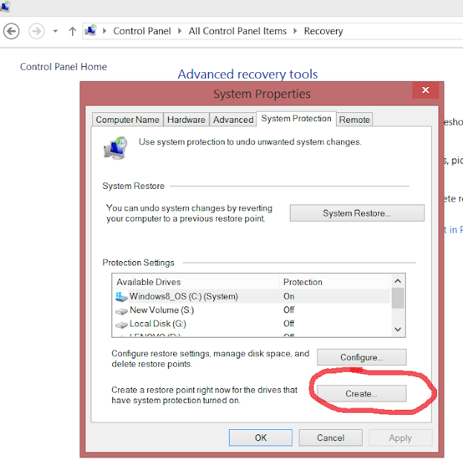463x476 pixels.
Task: Click Available Drives column header
Action: [195, 282]
